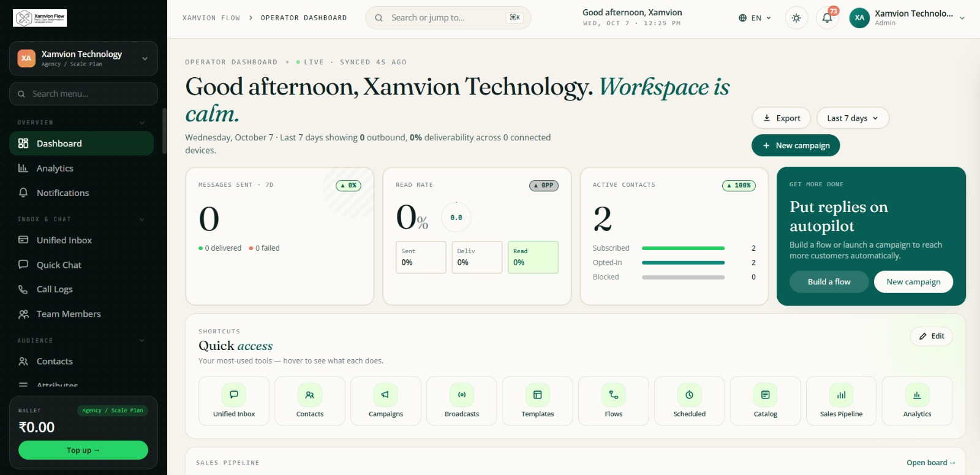
Task: Open Analytics from the sidebar
Action: (x=81, y=168)
